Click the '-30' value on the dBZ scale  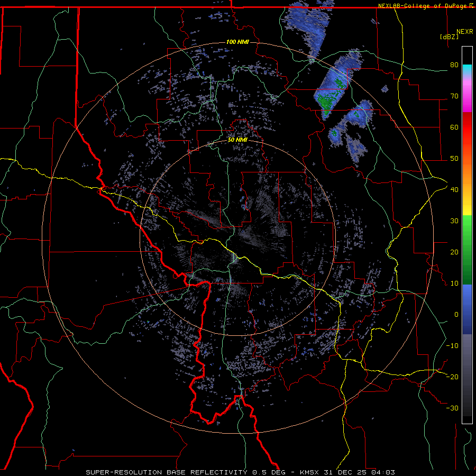452,408
